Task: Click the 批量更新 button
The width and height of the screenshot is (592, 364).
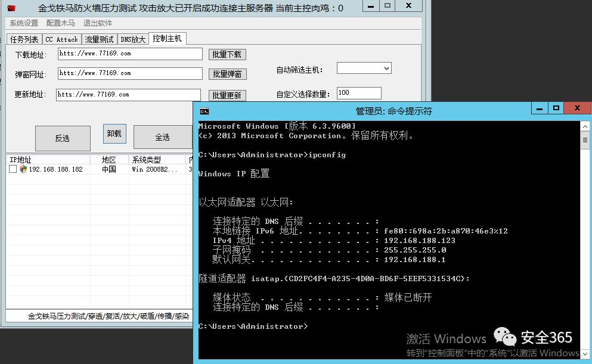Action: coord(227,95)
